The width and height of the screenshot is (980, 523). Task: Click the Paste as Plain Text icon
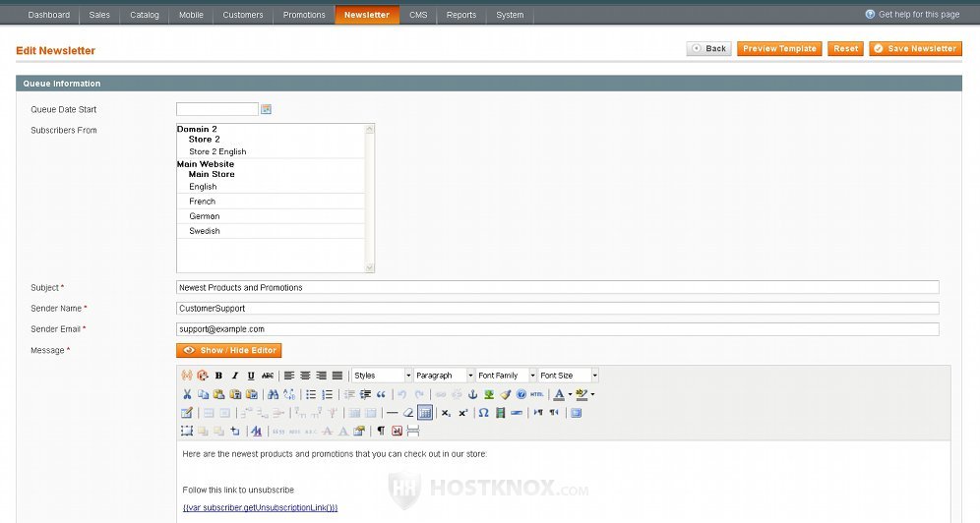click(x=235, y=394)
